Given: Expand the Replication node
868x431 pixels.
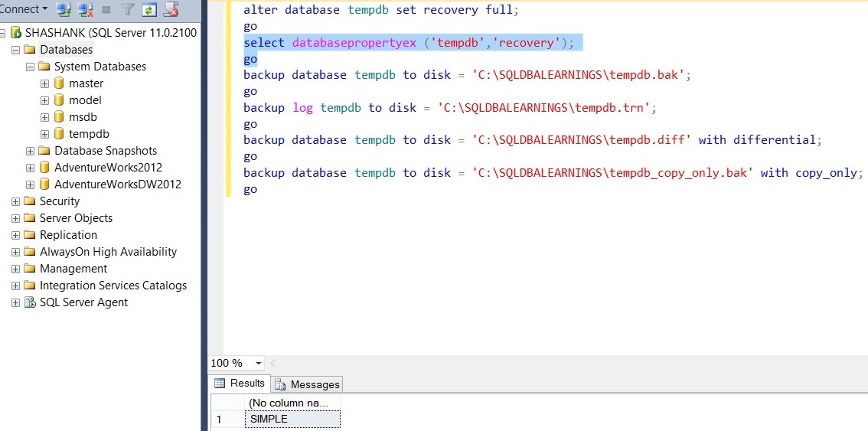Looking at the screenshot, I should click(x=15, y=235).
